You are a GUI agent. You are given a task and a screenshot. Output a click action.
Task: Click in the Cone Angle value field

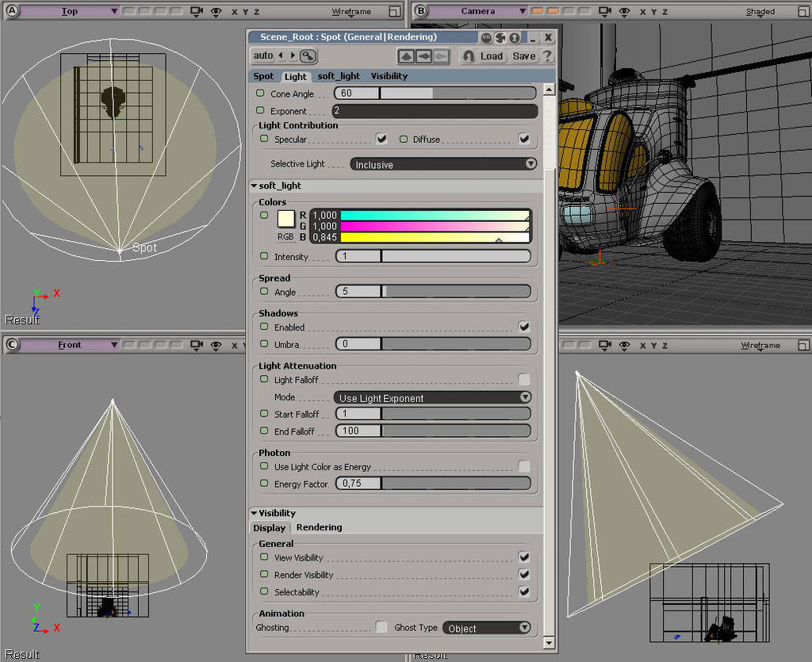click(357, 93)
